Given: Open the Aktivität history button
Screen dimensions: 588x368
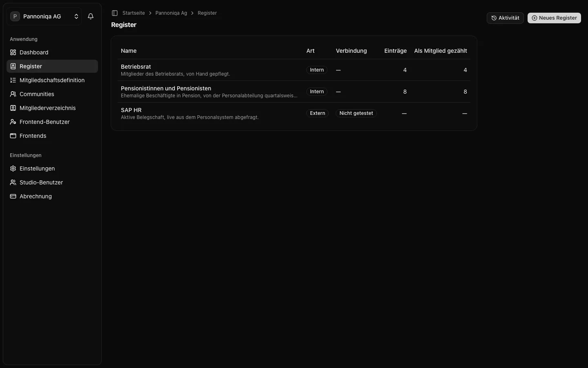Looking at the screenshot, I should pyautogui.click(x=505, y=18).
